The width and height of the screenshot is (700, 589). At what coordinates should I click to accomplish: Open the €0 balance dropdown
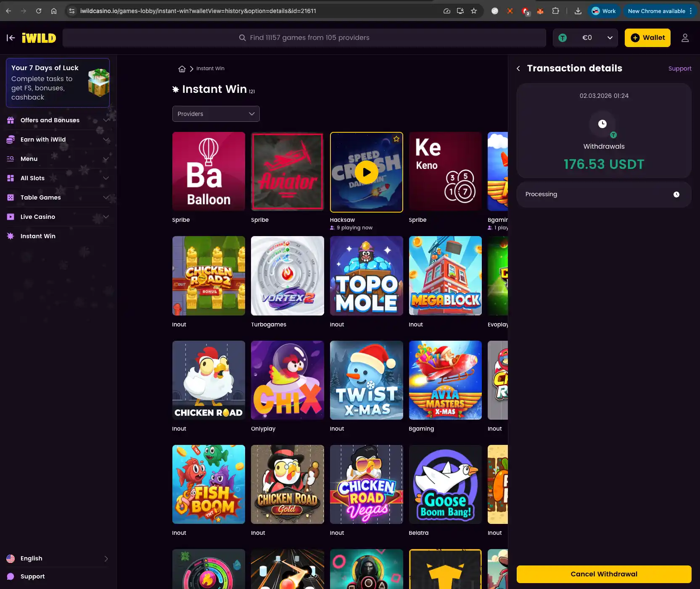(x=585, y=38)
